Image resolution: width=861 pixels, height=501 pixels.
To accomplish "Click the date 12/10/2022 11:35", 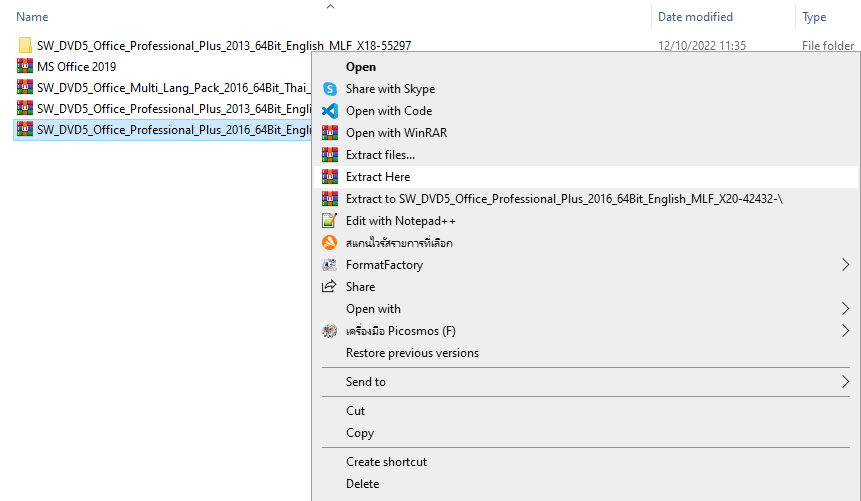I will click(702, 46).
